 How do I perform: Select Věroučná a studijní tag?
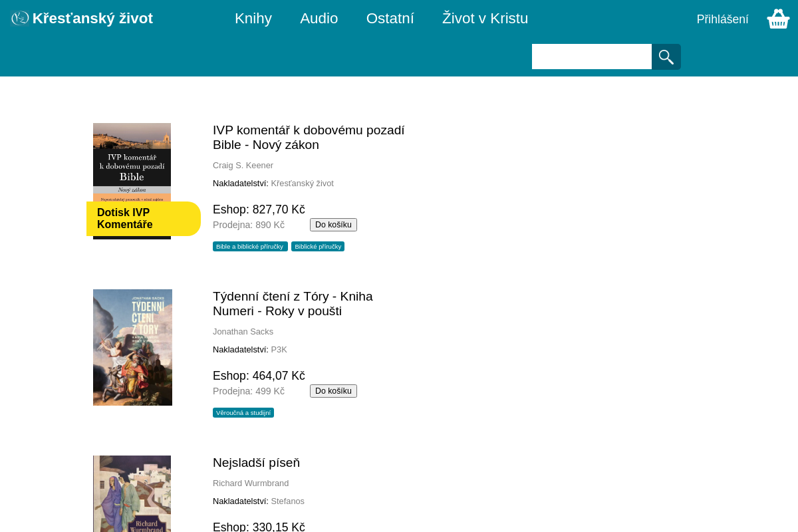(243, 413)
